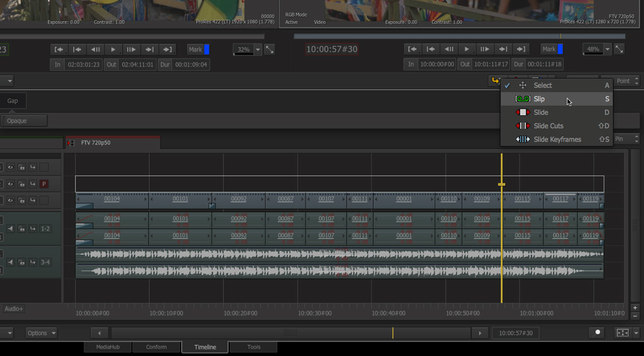Toggle the primary track P indicator
The height and width of the screenshot is (356, 644).
click(44, 184)
